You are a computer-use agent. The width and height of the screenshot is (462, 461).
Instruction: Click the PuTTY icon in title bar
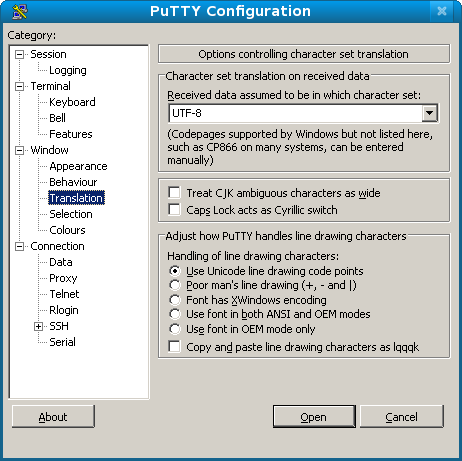click(20, 12)
